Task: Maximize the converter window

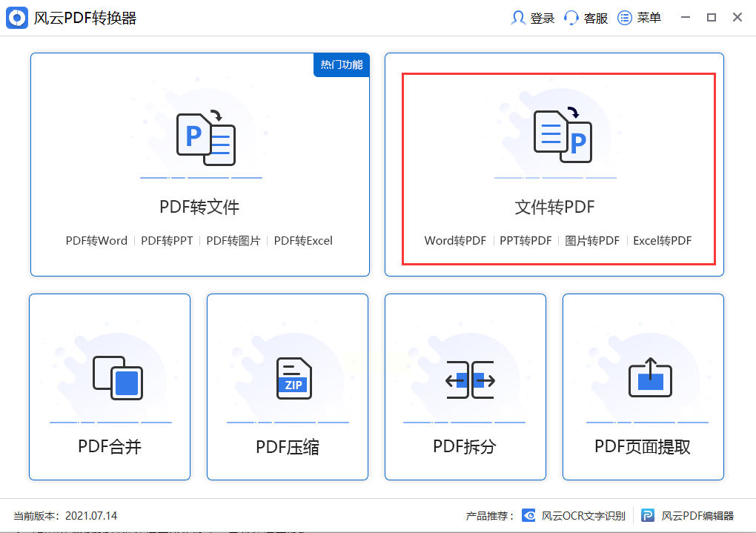Action: [712, 17]
